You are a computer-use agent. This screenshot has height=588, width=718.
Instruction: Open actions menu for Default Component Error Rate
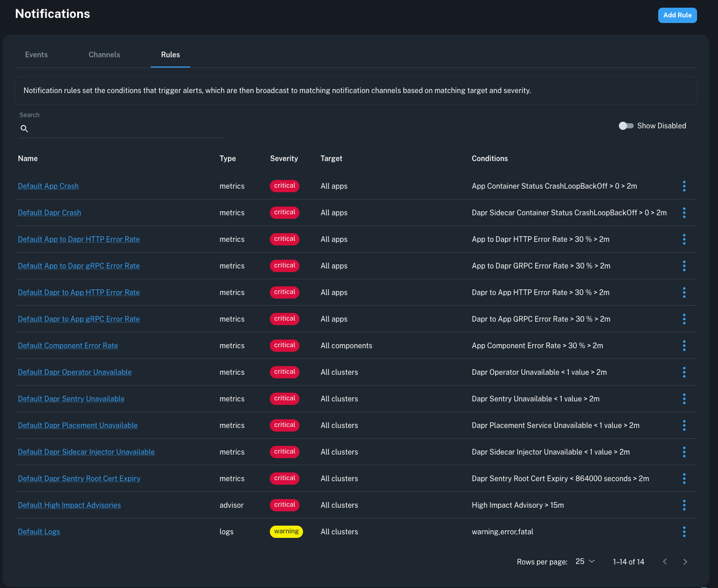pos(684,346)
